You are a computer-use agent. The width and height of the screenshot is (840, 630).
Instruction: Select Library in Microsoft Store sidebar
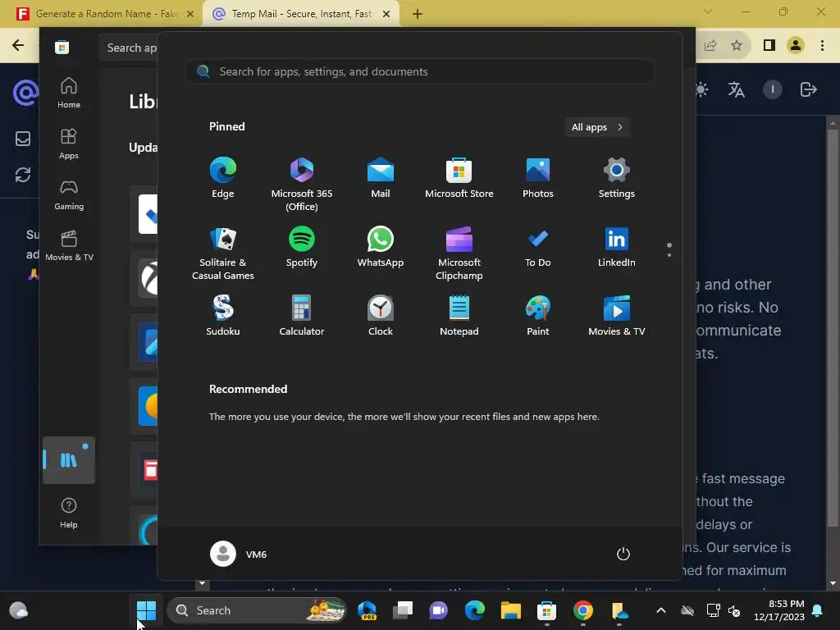(69, 460)
